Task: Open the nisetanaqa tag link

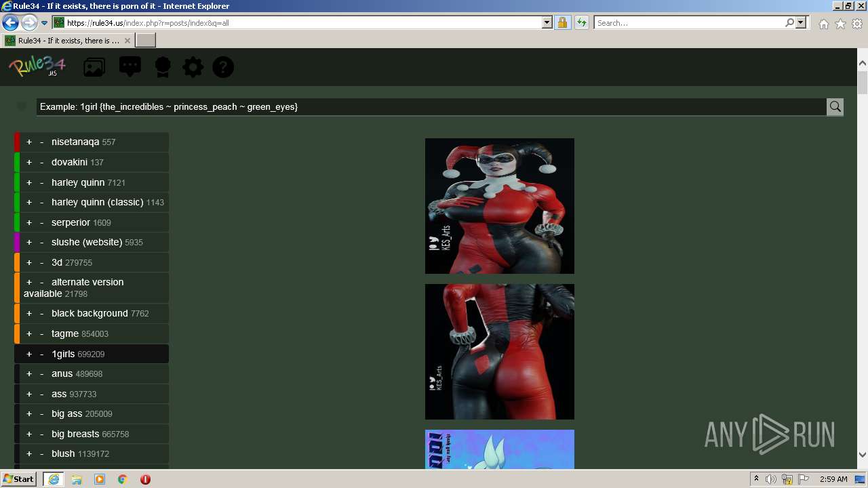Action: [75, 142]
